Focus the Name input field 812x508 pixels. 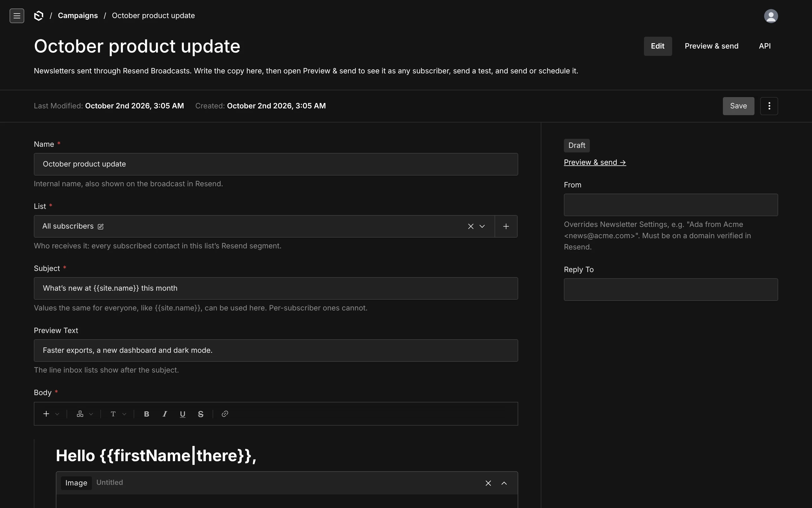point(276,164)
